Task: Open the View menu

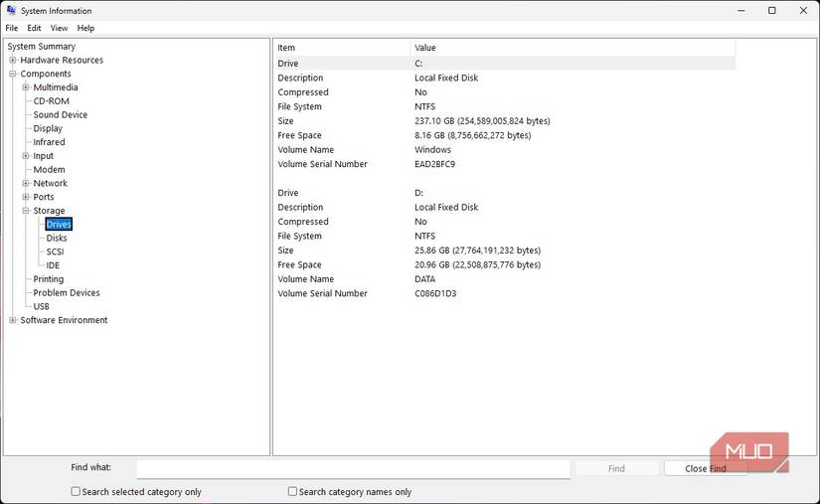Action: (59, 28)
